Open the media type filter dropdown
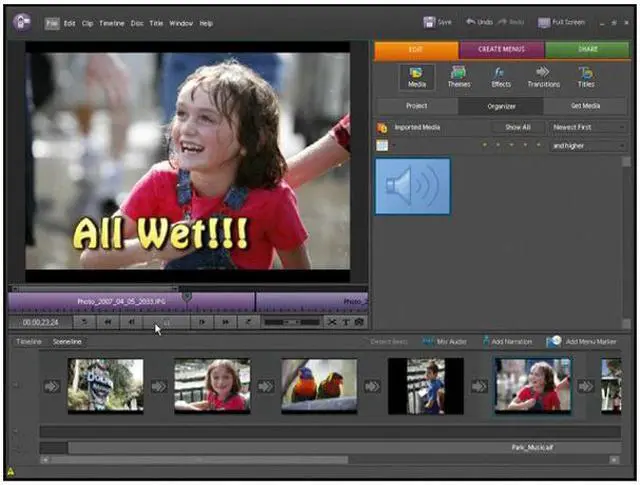The image size is (640, 485). pyautogui.click(x=384, y=145)
